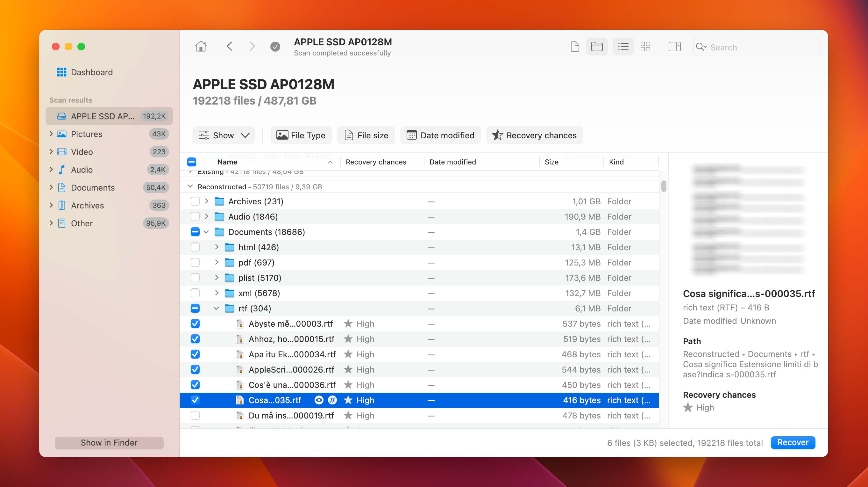The height and width of the screenshot is (487, 868).
Task: Focus the Search input field
Action: click(757, 47)
